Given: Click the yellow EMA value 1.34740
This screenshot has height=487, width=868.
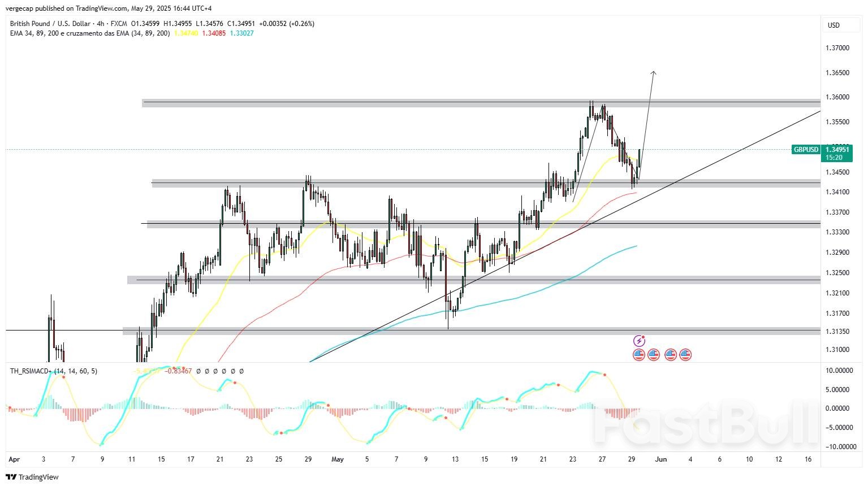Looking at the screenshot, I should click(185, 33).
